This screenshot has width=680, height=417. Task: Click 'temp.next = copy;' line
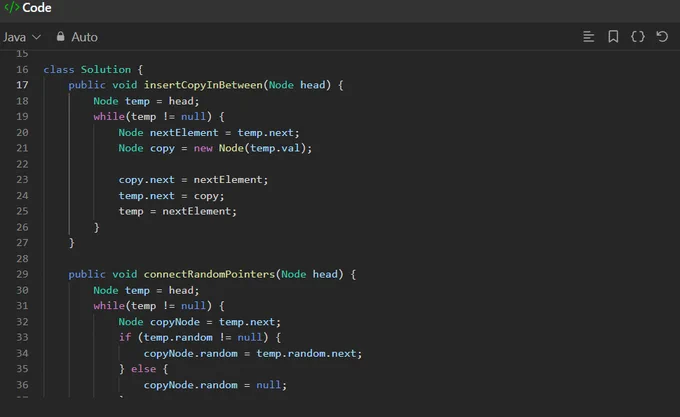tap(171, 195)
